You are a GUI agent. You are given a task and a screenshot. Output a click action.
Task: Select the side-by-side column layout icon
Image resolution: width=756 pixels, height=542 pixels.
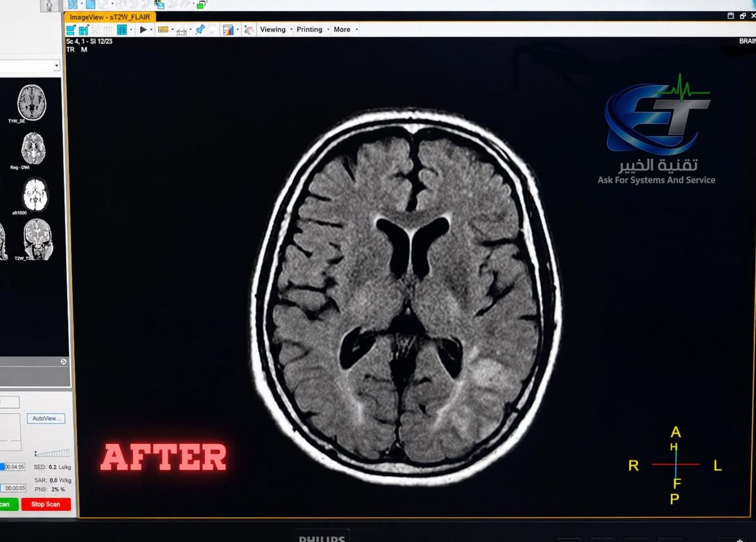(x=84, y=30)
